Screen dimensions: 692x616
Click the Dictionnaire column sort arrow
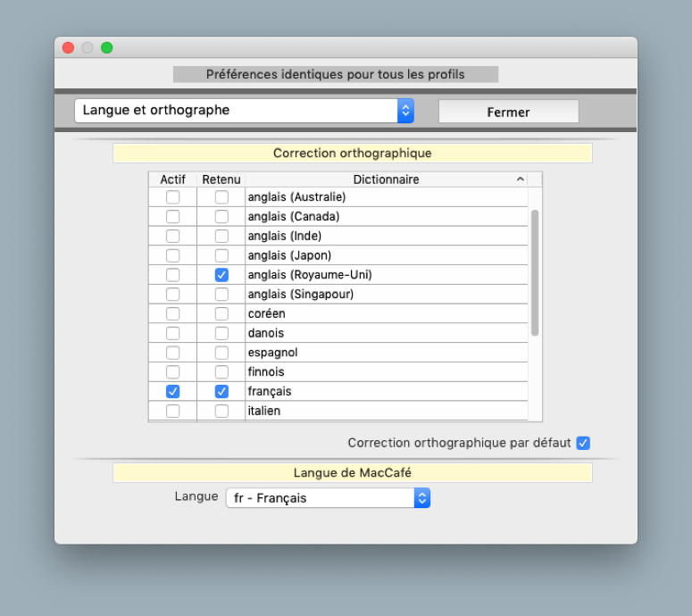point(521,179)
